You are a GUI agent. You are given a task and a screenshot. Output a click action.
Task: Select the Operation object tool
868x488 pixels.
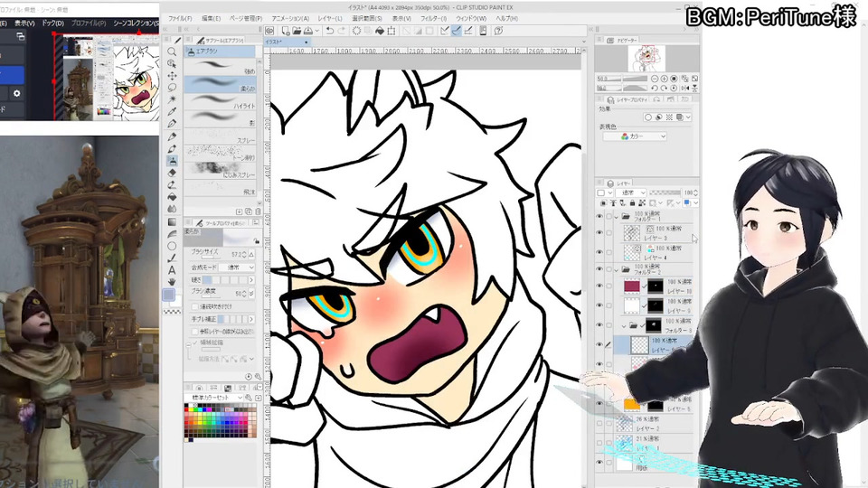point(172,63)
